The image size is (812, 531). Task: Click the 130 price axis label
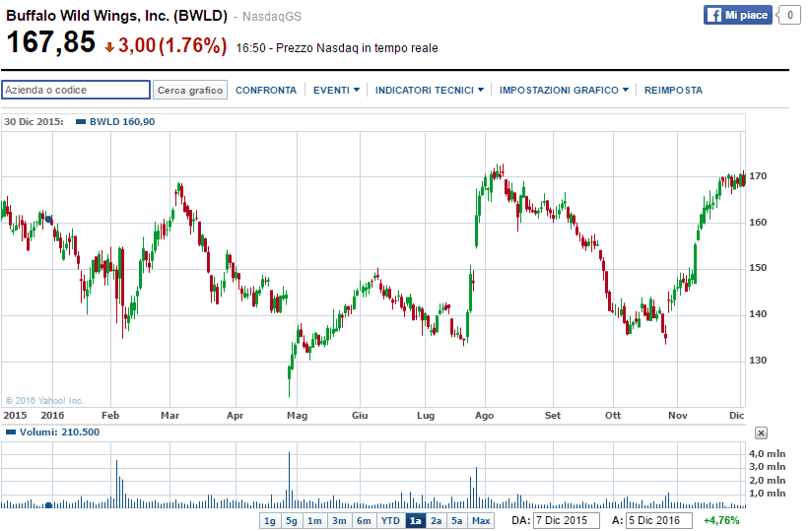758,361
